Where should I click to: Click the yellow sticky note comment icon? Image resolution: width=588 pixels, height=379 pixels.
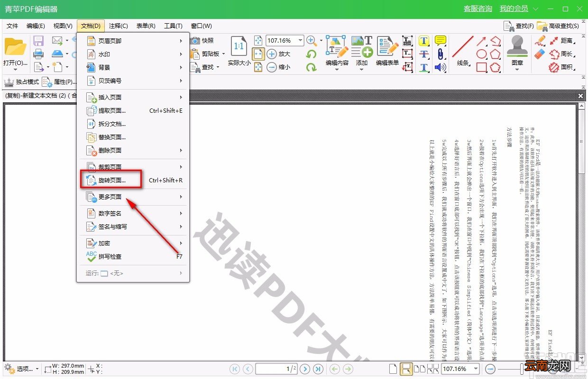(441, 41)
